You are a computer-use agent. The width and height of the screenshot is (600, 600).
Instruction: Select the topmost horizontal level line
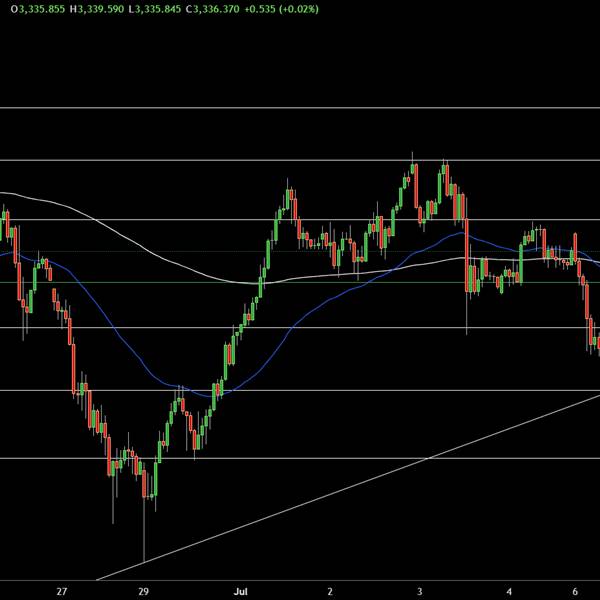[x=300, y=108]
